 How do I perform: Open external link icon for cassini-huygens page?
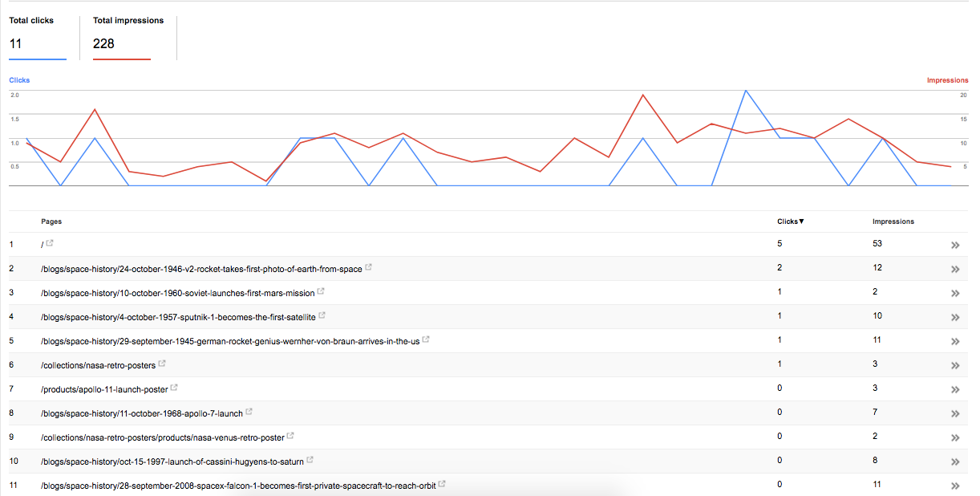(x=310, y=460)
